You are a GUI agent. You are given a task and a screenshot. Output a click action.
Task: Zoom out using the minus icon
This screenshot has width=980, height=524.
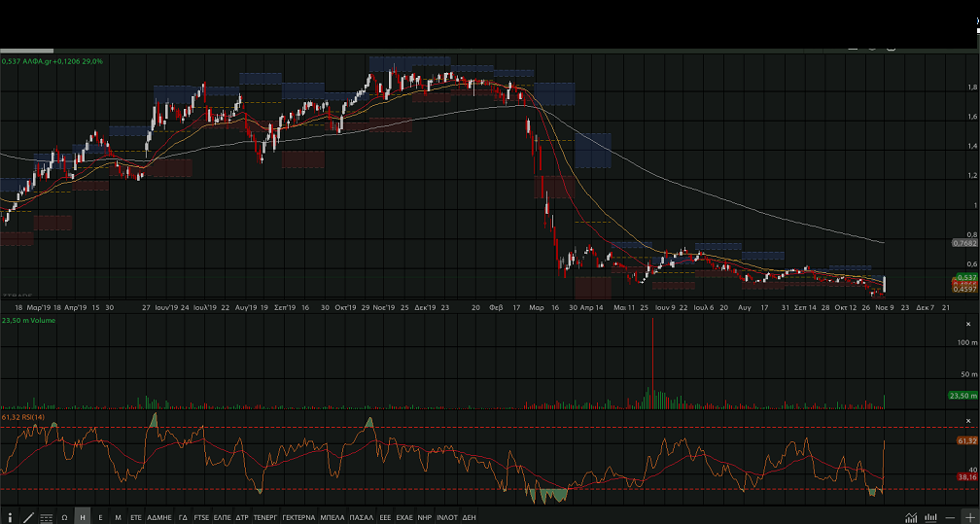[x=950, y=517]
